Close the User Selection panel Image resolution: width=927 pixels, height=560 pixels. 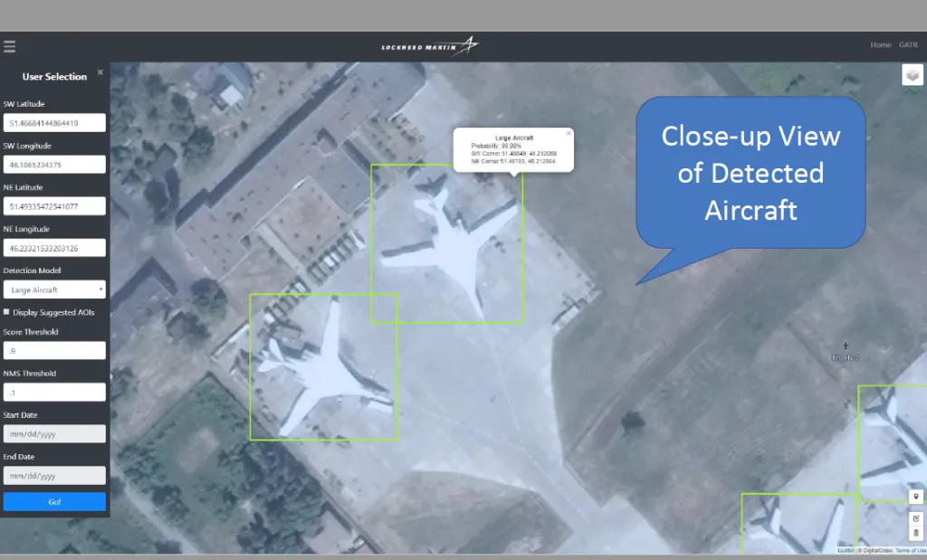click(100, 72)
